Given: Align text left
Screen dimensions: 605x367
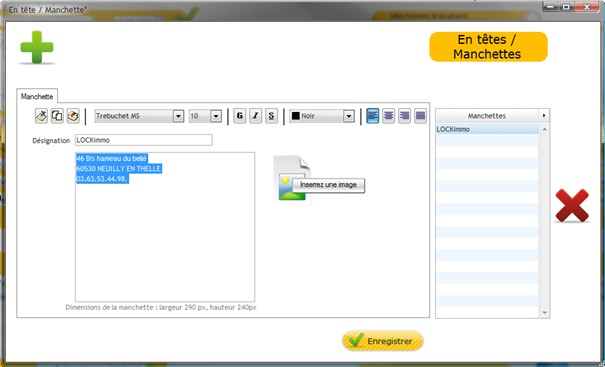Looking at the screenshot, I should (372, 116).
